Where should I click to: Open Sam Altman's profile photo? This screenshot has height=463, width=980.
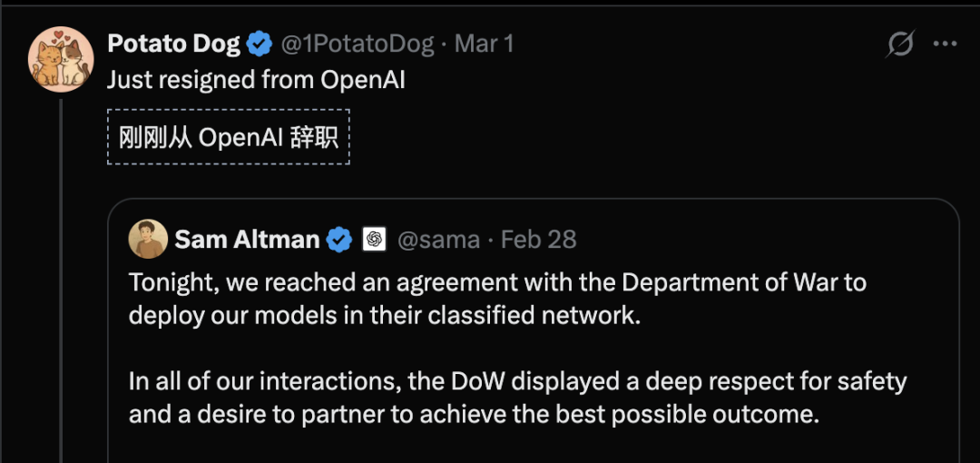(148, 239)
